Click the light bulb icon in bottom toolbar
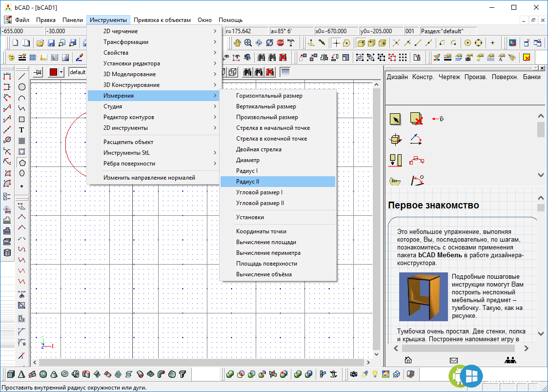Image resolution: width=548 pixels, height=392 pixels. pos(375,374)
